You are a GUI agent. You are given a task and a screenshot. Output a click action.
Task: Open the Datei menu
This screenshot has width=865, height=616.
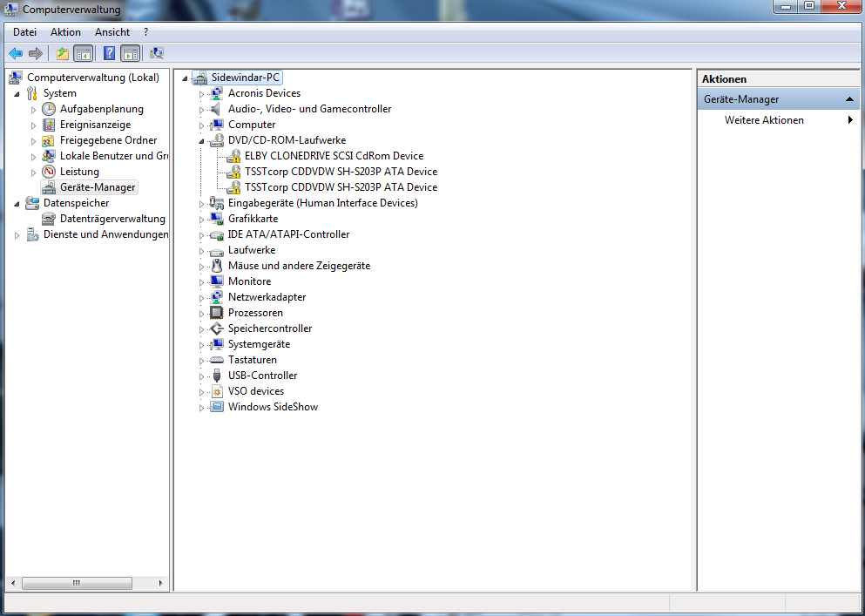[24, 32]
